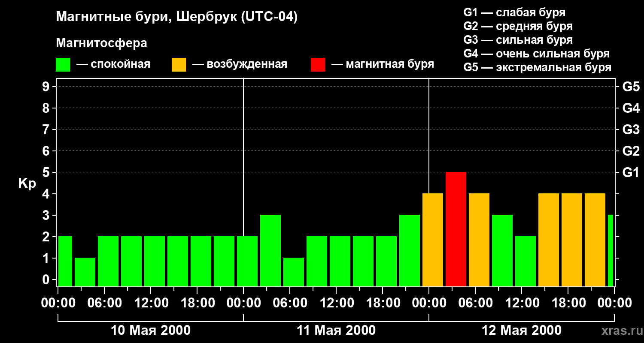Click the '06:00' tick above 11 Мая
Viewport: 644px width, 343px height.
coord(290,303)
